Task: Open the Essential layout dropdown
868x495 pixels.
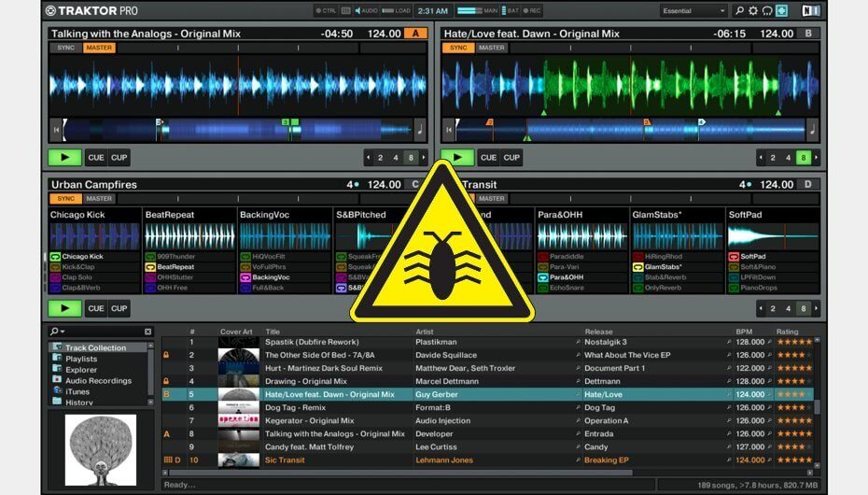Action: [693, 10]
